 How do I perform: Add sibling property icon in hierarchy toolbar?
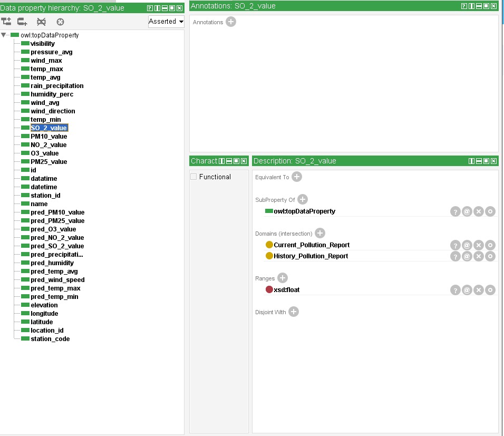coord(22,22)
